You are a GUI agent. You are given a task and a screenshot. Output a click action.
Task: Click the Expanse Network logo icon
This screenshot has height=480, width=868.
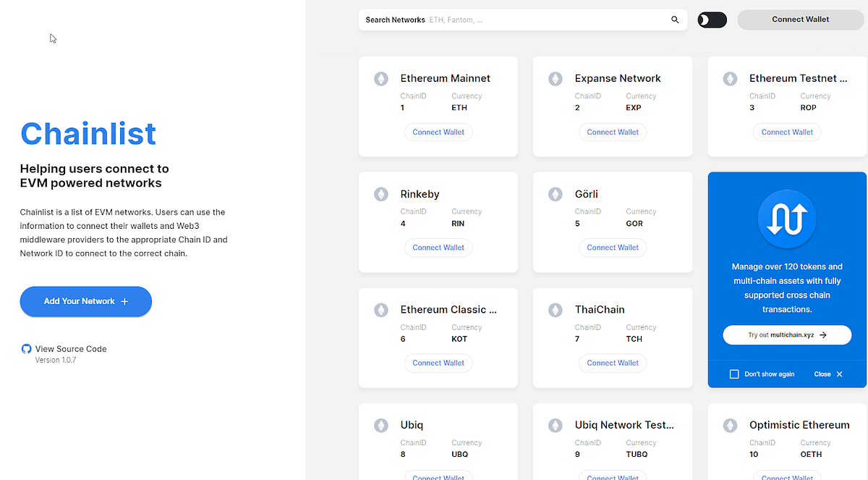point(555,78)
